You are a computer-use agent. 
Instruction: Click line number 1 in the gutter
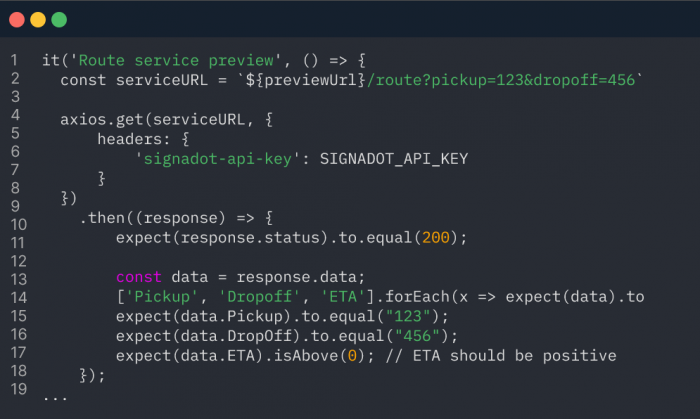click(14, 60)
